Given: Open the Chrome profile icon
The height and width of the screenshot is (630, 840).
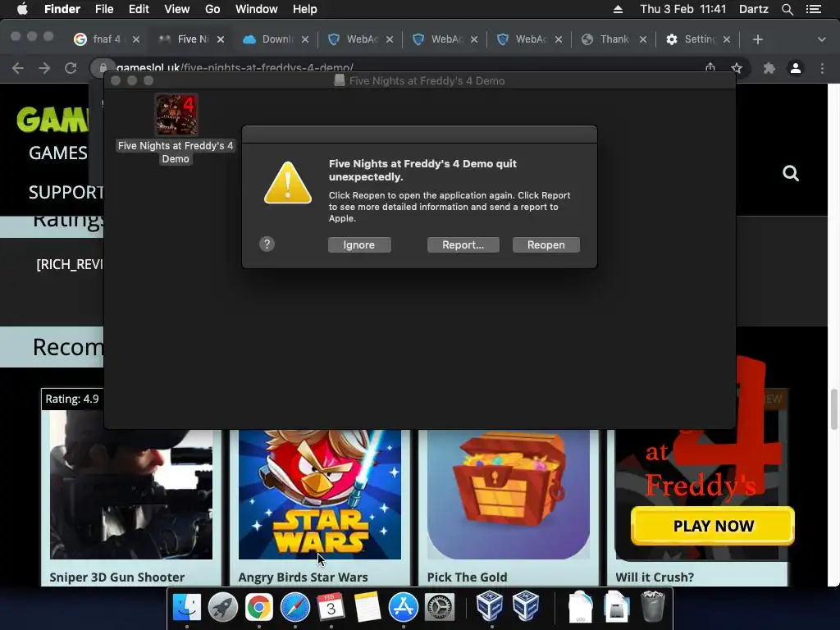Looking at the screenshot, I should [x=796, y=68].
